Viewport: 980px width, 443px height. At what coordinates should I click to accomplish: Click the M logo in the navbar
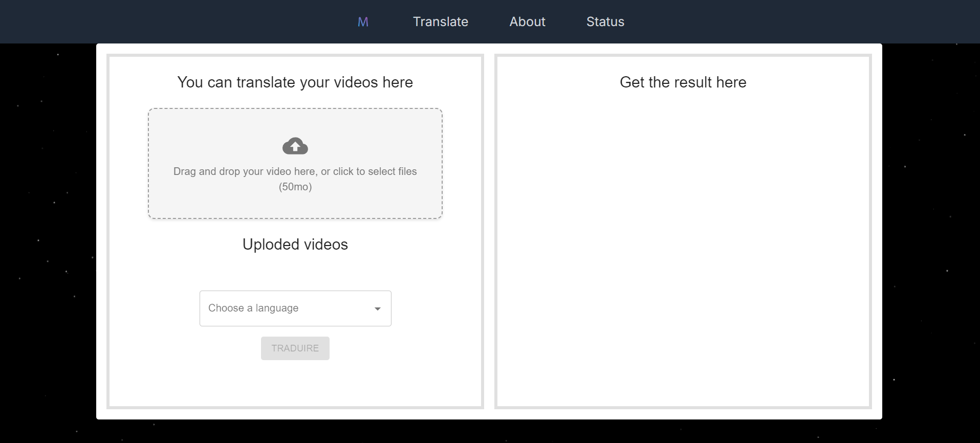pyautogui.click(x=363, y=22)
